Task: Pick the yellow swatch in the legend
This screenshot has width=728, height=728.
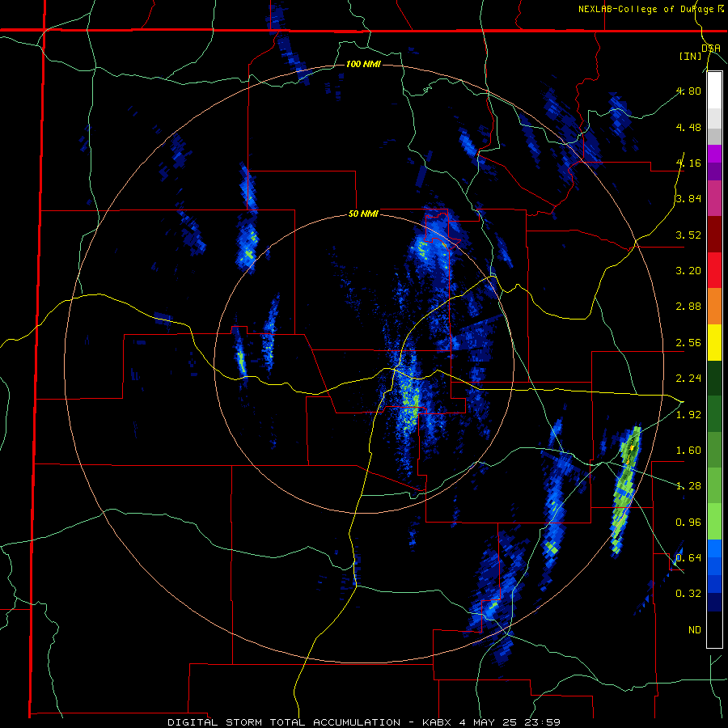Action: coord(714,342)
